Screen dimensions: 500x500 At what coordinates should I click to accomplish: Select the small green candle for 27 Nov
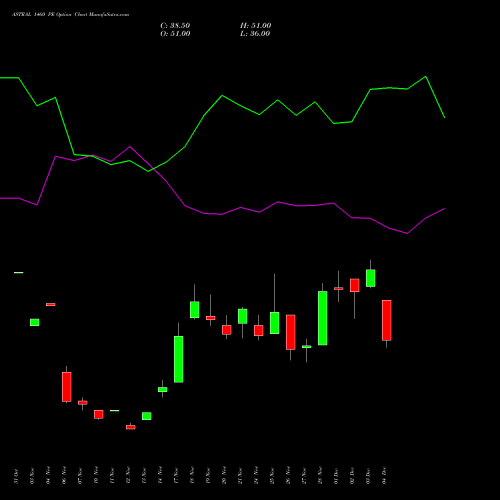pyautogui.click(x=307, y=347)
